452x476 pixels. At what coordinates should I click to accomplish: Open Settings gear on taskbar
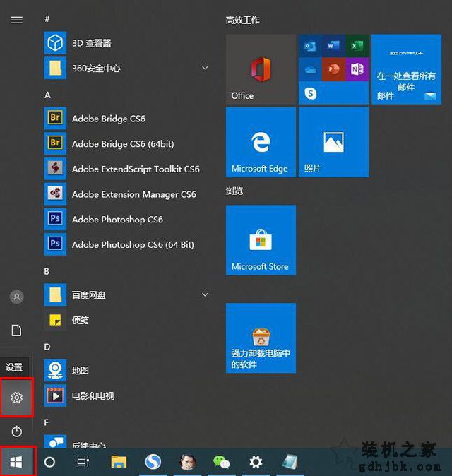(256, 462)
